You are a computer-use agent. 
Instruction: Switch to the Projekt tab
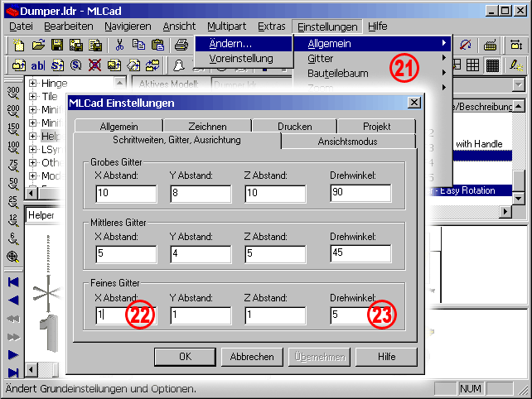click(x=376, y=127)
